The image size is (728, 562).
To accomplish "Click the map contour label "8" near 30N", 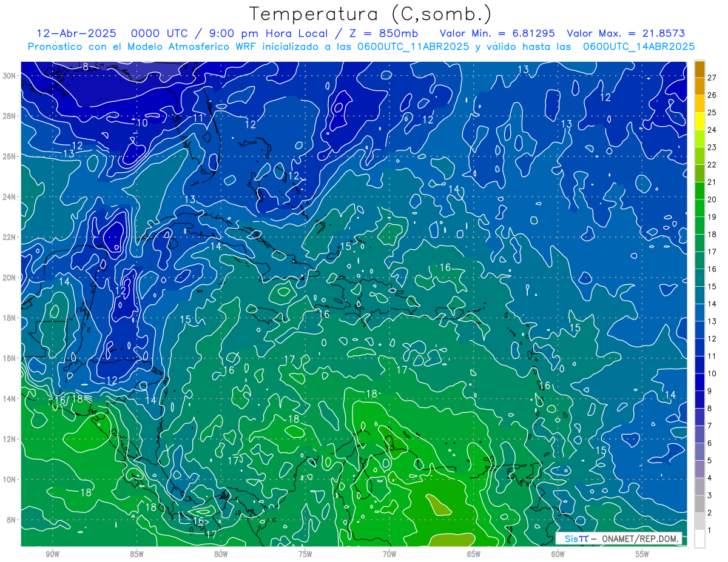I will point(86,67).
